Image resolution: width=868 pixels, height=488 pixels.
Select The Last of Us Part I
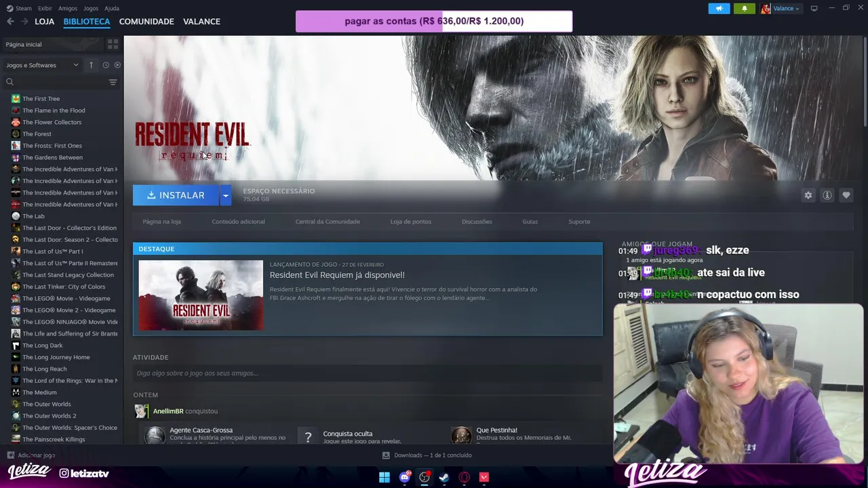tap(53, 251)
